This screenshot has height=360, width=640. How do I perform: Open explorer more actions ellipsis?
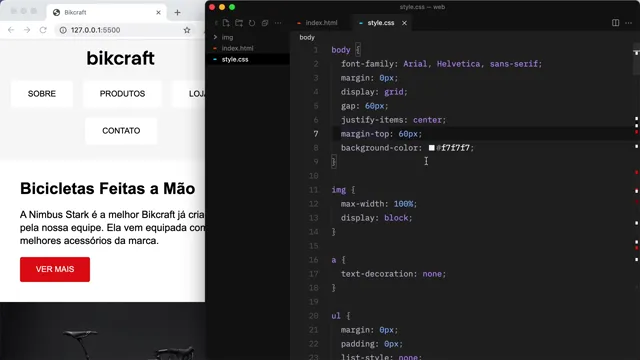point(278,23)
